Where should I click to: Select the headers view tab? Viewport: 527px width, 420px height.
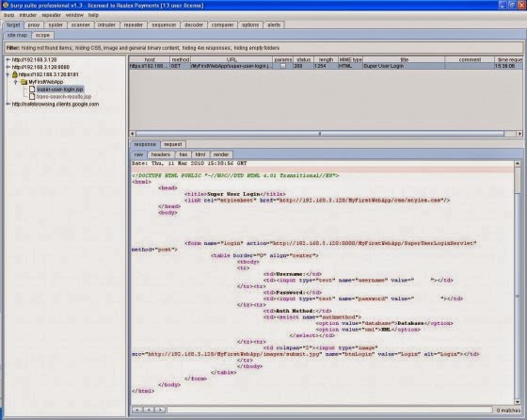161,154
